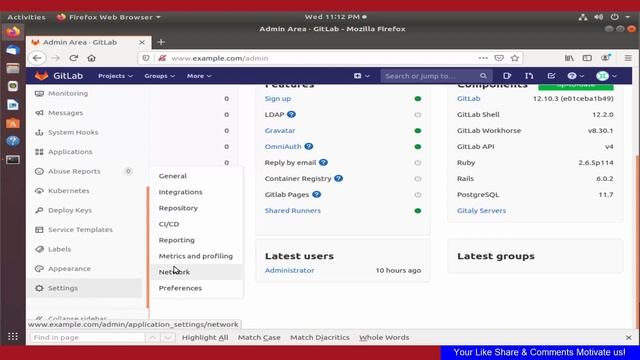The height and width of the screenshot is (360, 640).
Task: Click the Container Registry help icon
Action: coord(338,178)
